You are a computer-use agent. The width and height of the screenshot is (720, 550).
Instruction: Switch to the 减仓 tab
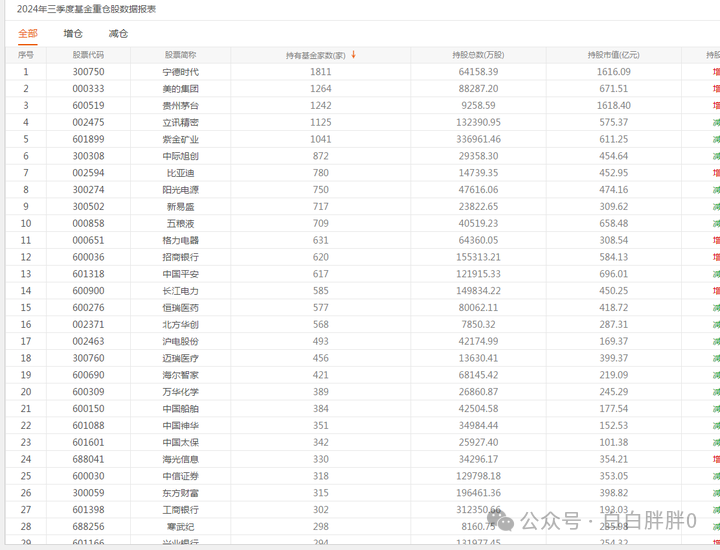click(118, 34)
